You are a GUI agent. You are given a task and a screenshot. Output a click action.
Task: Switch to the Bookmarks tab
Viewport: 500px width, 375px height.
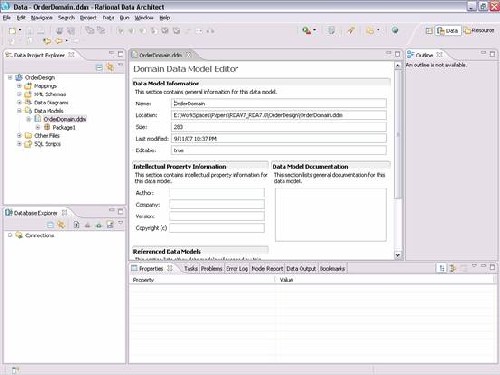[x=332, y=269]
